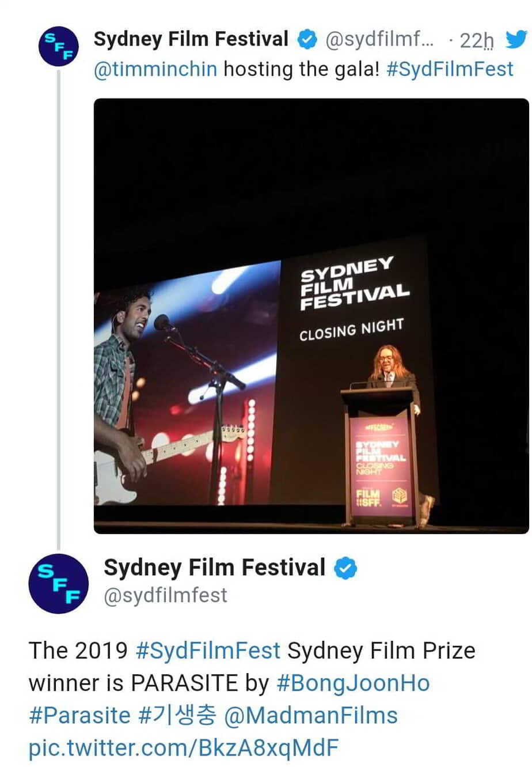Follow the #BongJoonHo hashtag

353,683
